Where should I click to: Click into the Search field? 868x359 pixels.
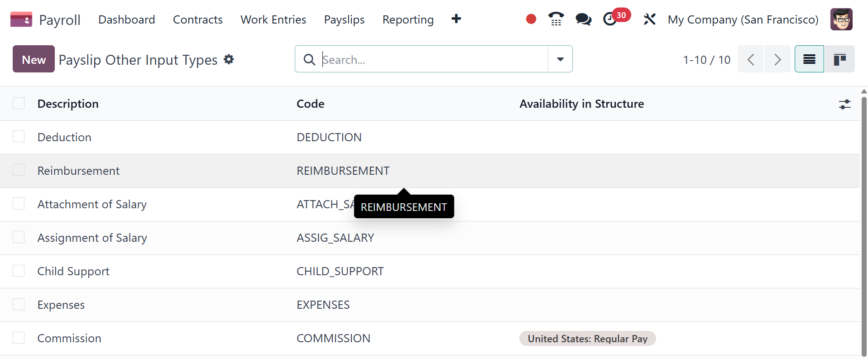[x=430, y=59]
